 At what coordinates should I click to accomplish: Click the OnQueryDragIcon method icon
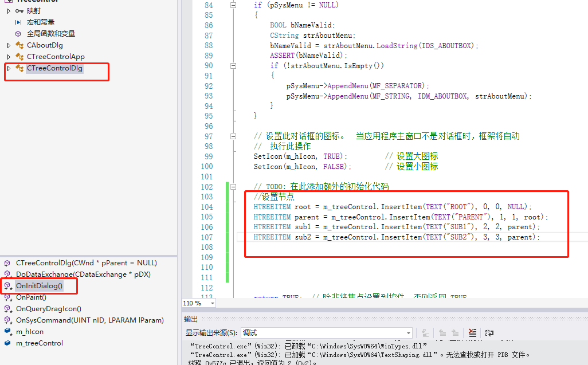[x=8, y=309]
